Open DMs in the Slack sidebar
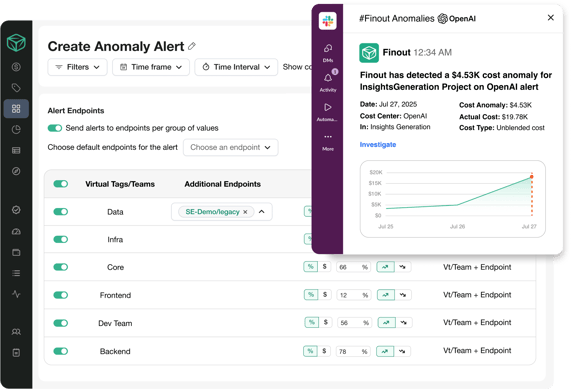571x389 pixels. coord(328,53)
